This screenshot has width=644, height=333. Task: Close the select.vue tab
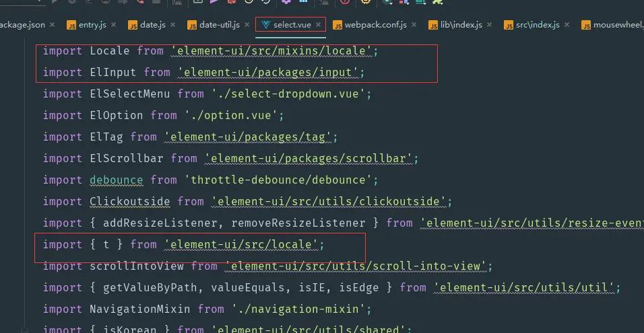coord(319,25)
